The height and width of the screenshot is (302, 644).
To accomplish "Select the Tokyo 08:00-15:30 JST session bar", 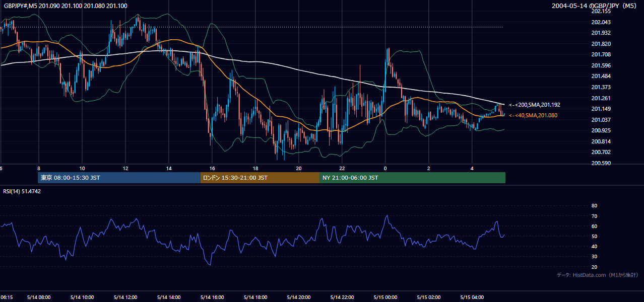I will [119, 178].
